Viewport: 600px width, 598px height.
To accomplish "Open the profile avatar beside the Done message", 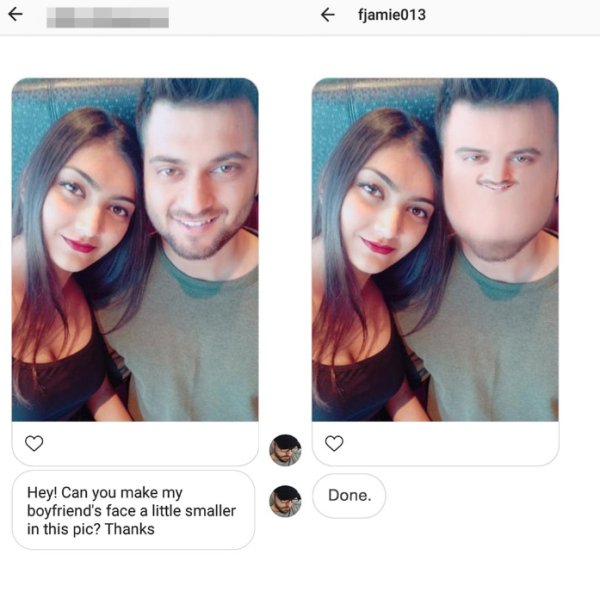I will (285, 501).
